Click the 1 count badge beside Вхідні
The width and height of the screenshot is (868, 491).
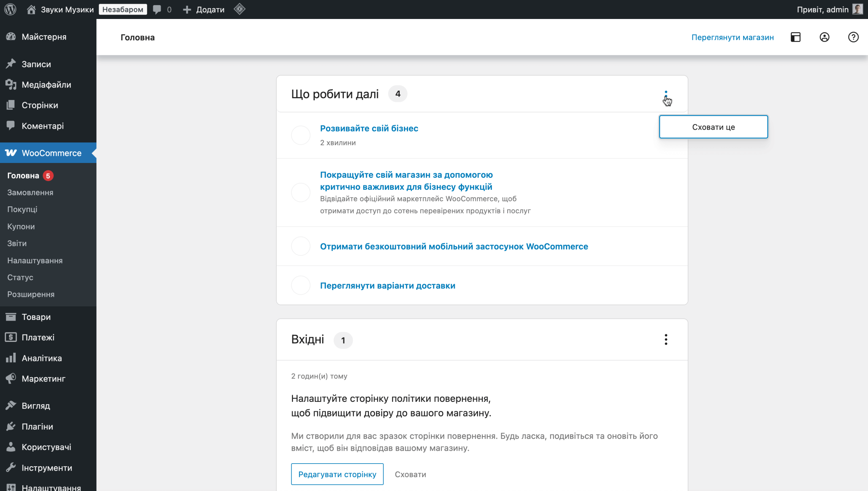(x=343, y=340)
